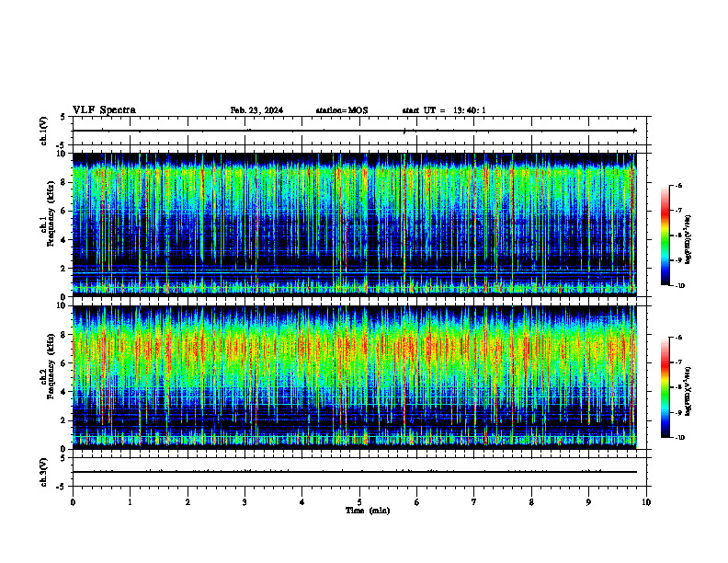Click the ch.1 PSD color scale bar

(x=665, y=236)
